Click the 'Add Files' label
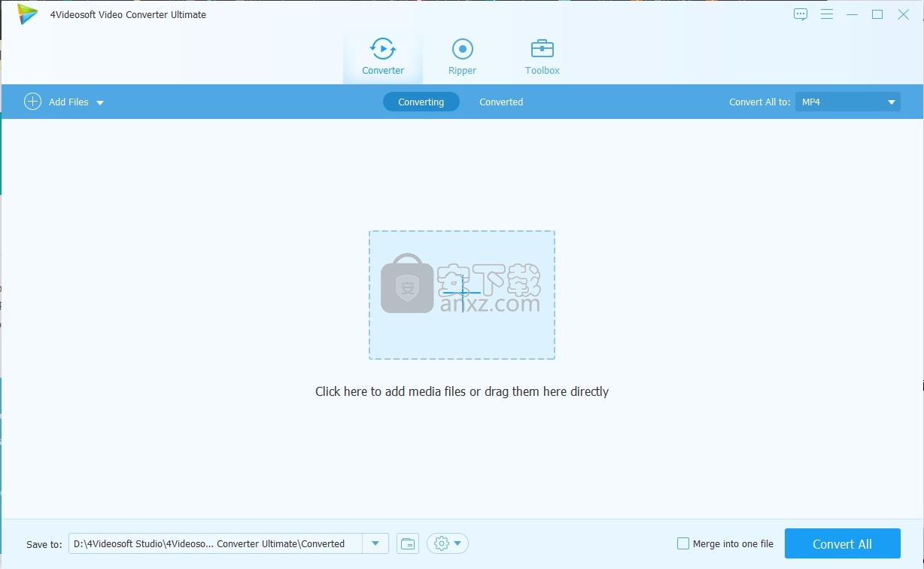 (68, 102)
